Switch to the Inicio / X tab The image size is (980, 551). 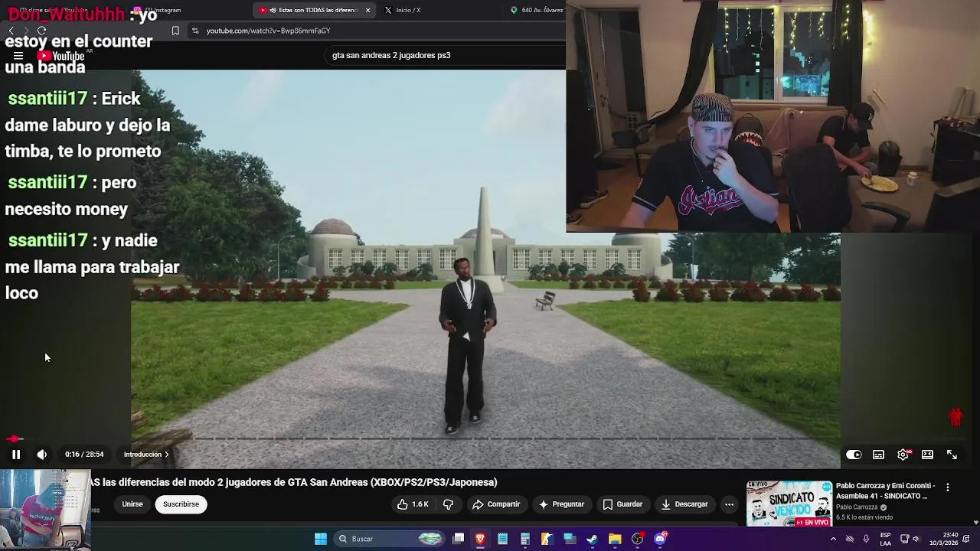tap(403, 10)
